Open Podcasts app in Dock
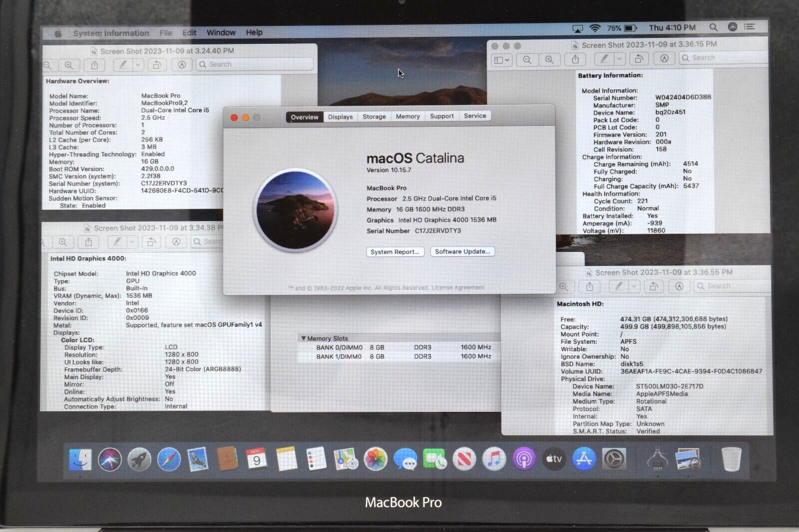The height and width of the screenshot is (532, 799). pos(524,459)
